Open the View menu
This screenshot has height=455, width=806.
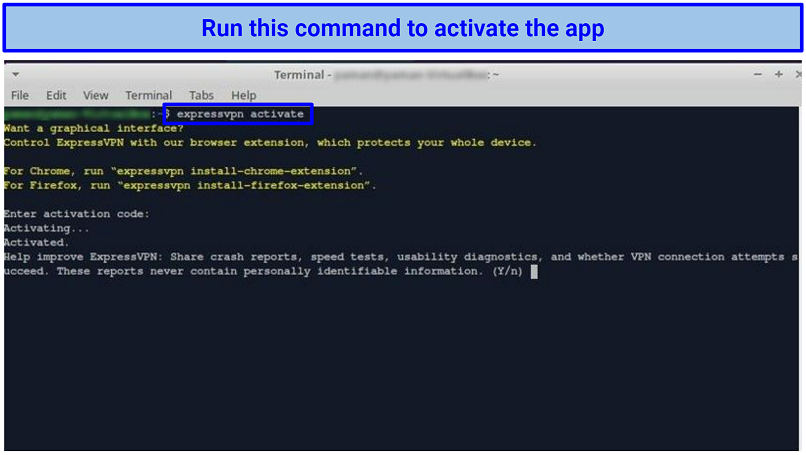(x=96, y=95)
